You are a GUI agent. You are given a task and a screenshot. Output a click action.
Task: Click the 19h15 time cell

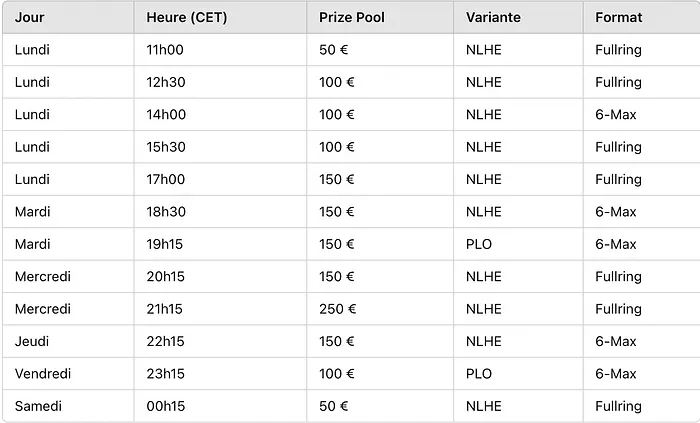(165, 244)
